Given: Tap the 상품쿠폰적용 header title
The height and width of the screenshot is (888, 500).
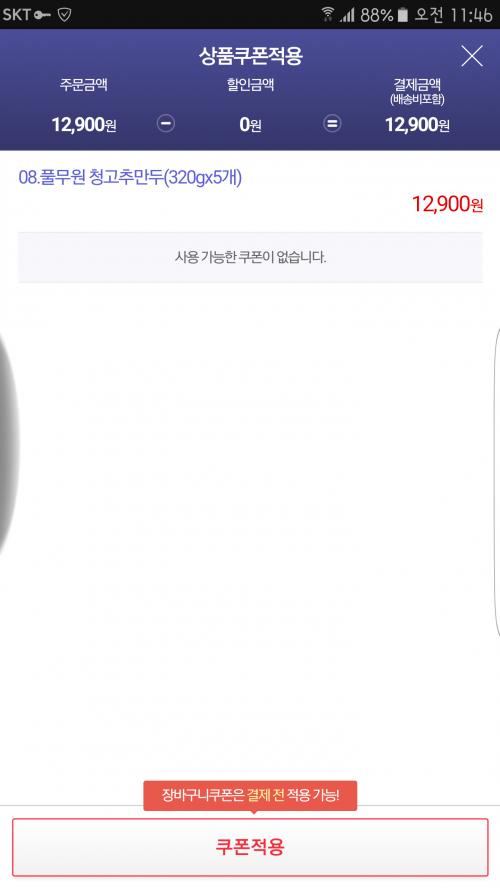Looking at the screenshot, I should 250,56.
